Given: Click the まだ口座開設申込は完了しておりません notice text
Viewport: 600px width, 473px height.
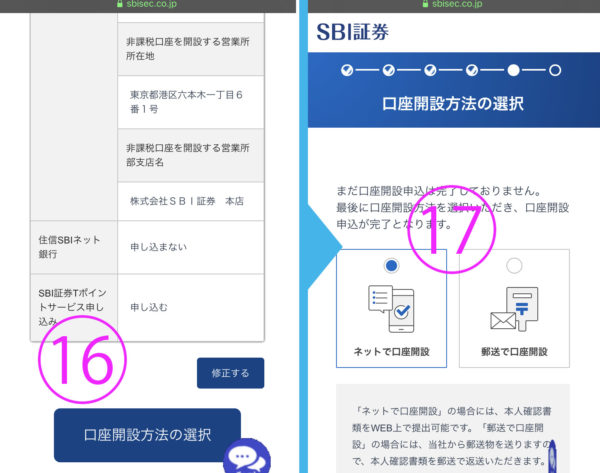Looking at the screenshot, I should tap(439, 191).
